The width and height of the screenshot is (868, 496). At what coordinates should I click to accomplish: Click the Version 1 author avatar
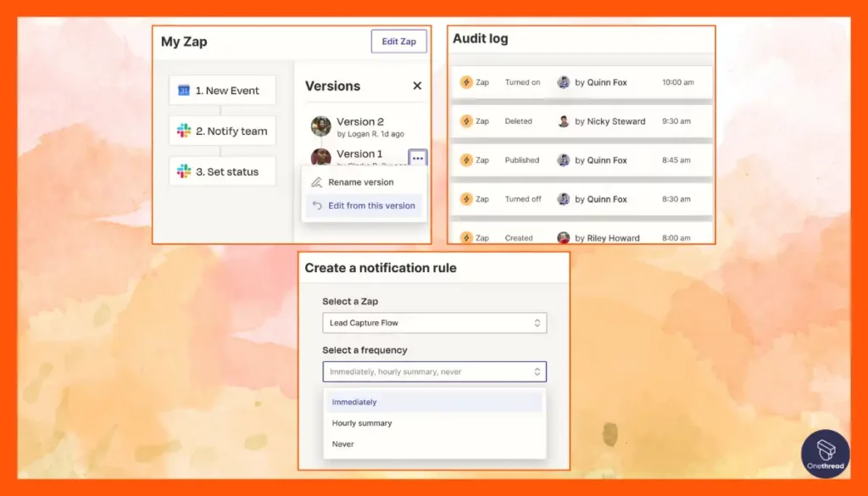click(x=321, y=157)
